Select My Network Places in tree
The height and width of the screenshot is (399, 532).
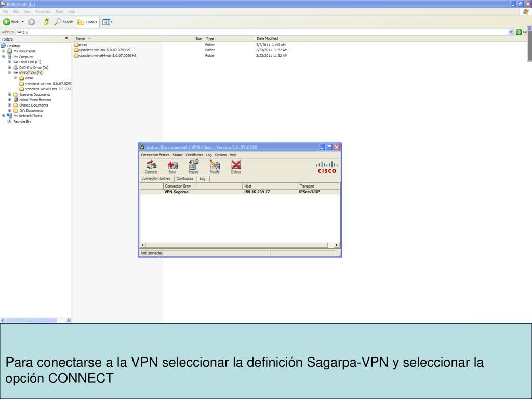(x=28, y=116)
